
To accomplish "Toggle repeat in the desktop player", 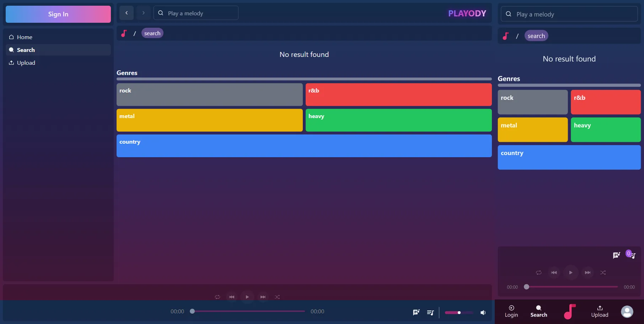I will pyautogui.click(x=218, y=297).
